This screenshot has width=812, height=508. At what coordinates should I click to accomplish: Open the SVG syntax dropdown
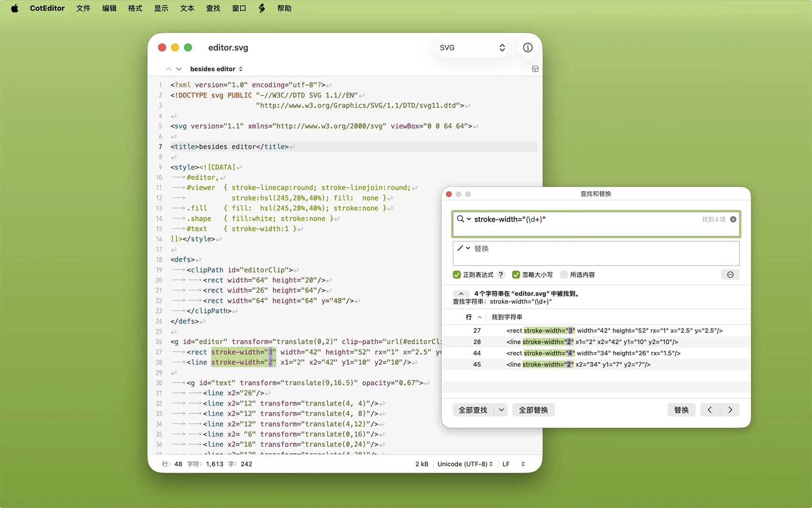(472, 48)
